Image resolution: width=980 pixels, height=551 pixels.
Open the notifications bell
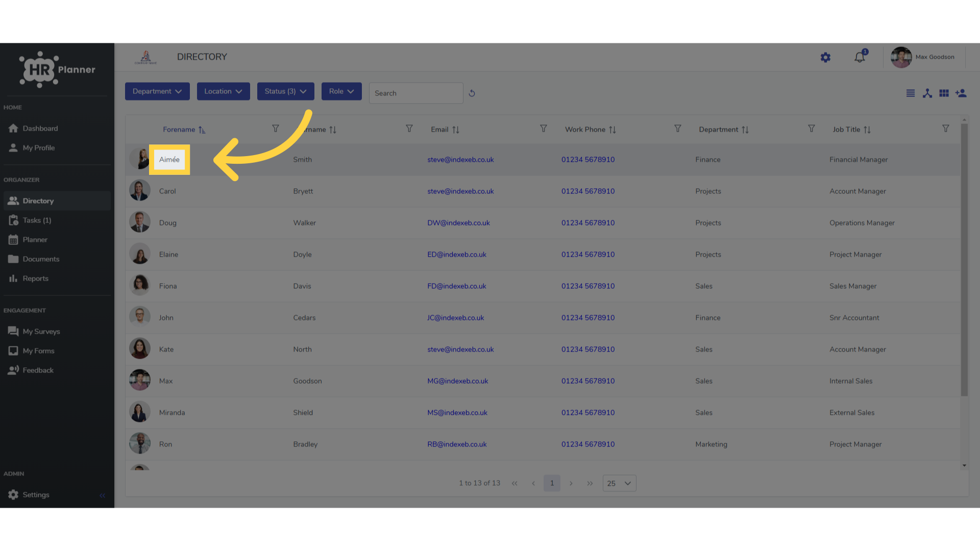(860, 57)
